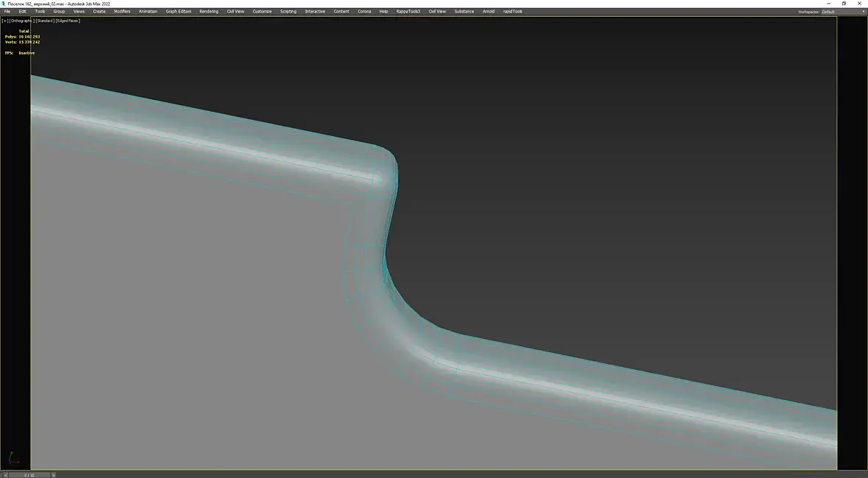Restore down the 3ds Max window
868x478 pixels.
click(844, 4)
